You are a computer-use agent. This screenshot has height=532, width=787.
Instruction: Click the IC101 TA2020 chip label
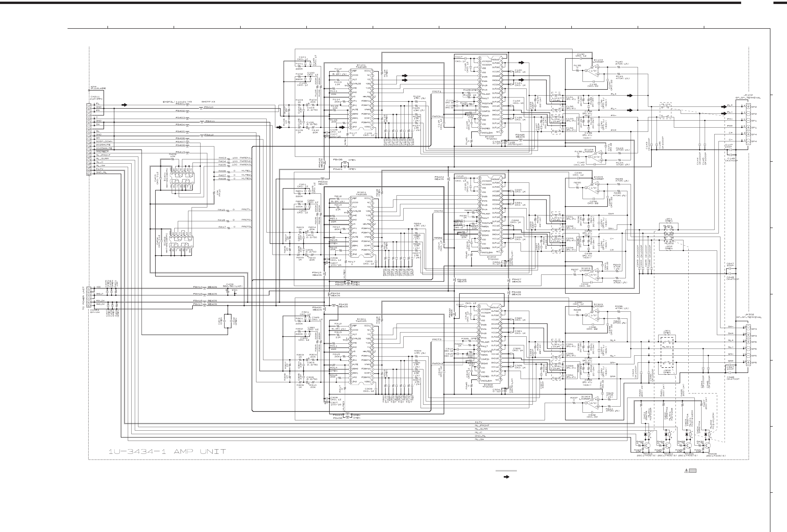click(x=361, y=66)
